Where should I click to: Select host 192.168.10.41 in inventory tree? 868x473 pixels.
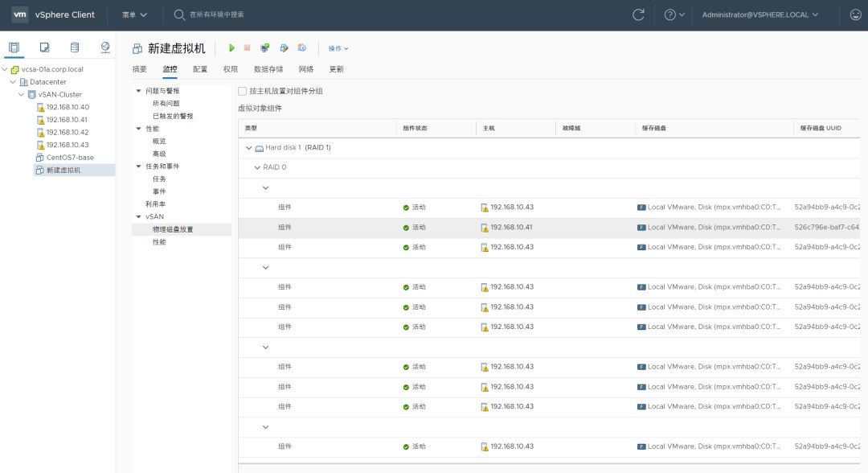tap(67, 120)
